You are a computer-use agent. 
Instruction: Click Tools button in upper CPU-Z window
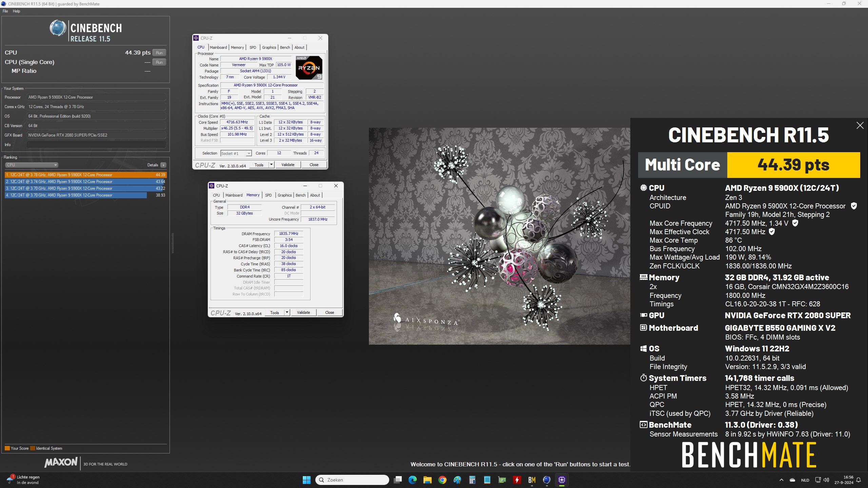pos(259,165)
